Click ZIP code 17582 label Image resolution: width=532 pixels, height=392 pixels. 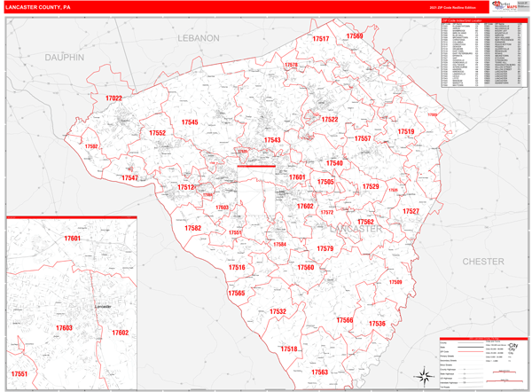point(192,229)
